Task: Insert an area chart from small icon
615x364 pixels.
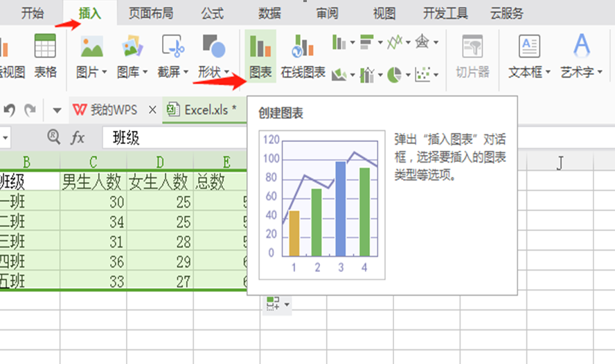Action: [339, 74]
